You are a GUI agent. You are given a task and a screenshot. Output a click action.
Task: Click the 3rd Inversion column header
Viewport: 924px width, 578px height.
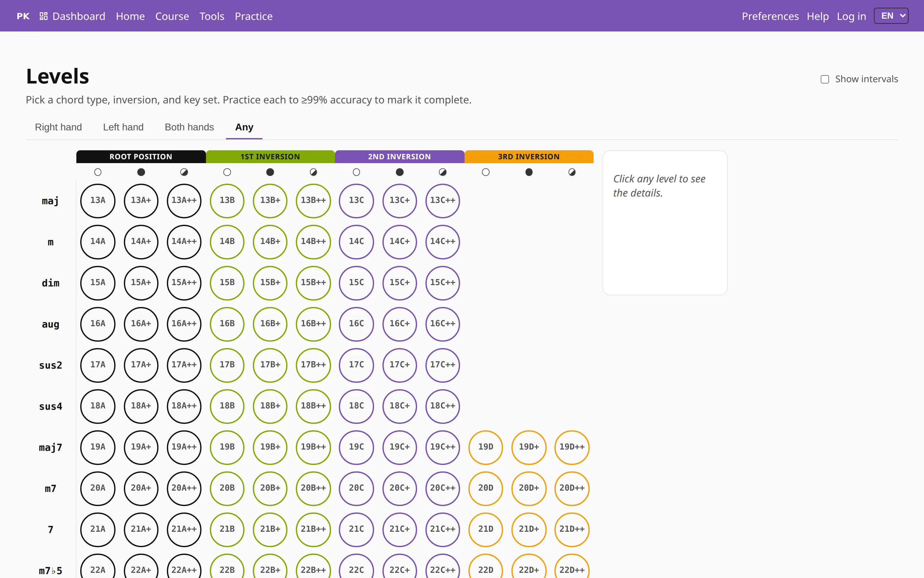coord(529,157)
